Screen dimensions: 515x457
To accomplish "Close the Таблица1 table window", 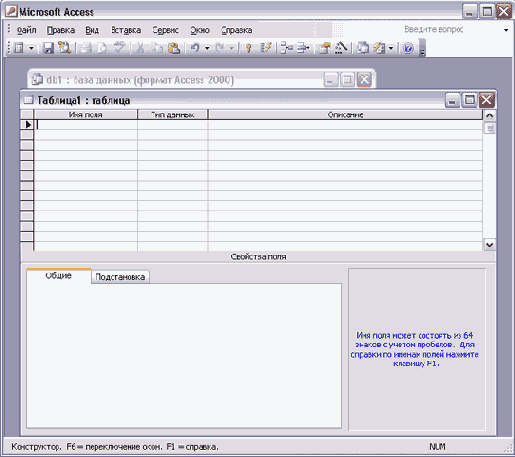I will point(487,100).
